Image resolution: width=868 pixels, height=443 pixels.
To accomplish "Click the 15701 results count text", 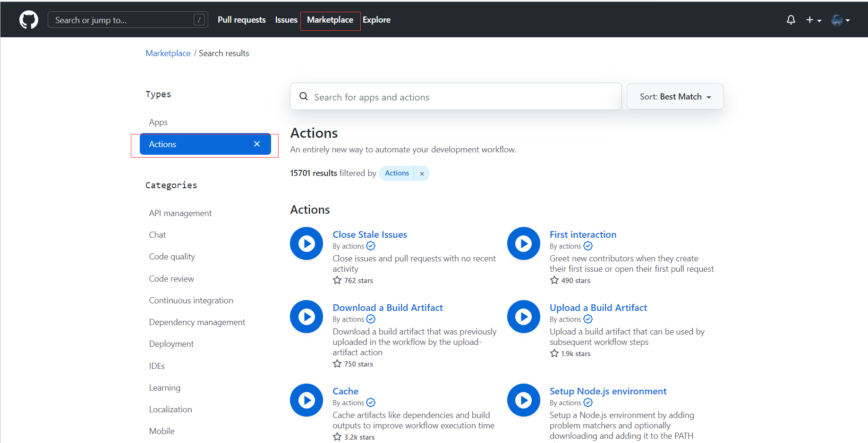I will pyautogui.click(x=314, y=173).
